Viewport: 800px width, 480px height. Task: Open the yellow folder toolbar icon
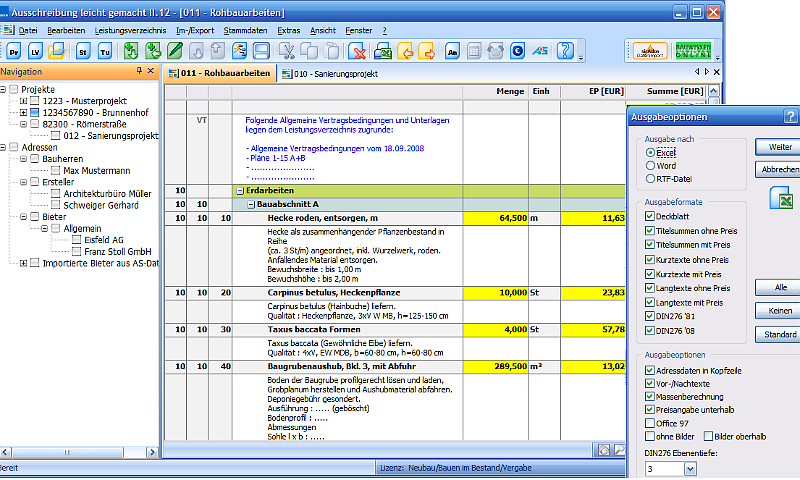57,52
